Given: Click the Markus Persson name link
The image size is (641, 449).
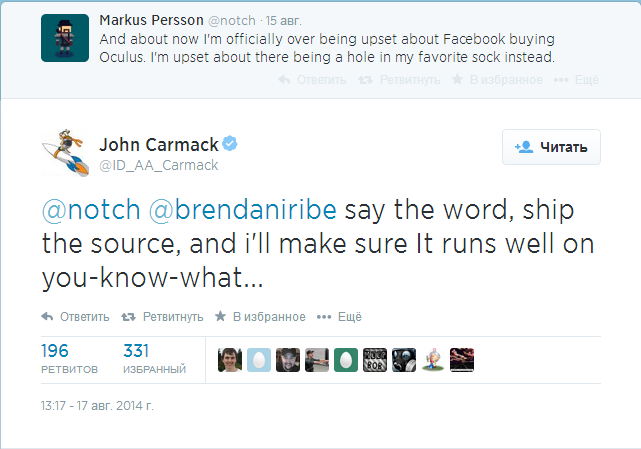Looking at the screenshot, I should pyautogui.click(x=149, y=20).
